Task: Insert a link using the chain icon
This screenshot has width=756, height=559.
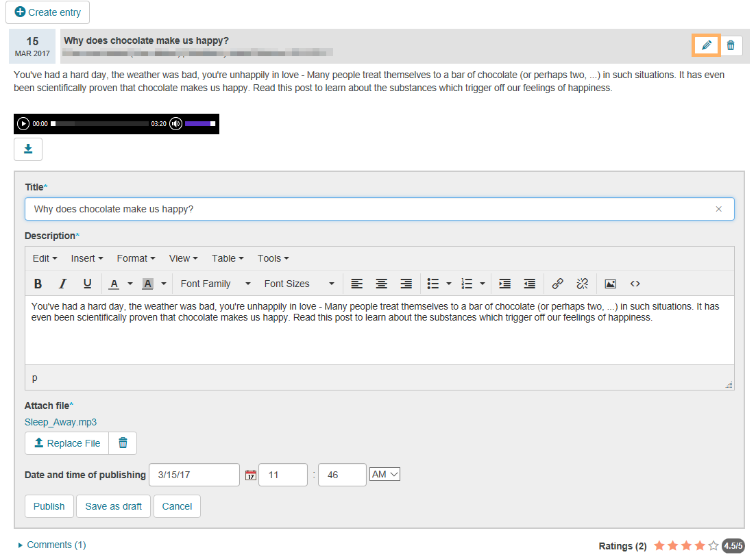Action: pyautogui.click(x=558, y=284)
